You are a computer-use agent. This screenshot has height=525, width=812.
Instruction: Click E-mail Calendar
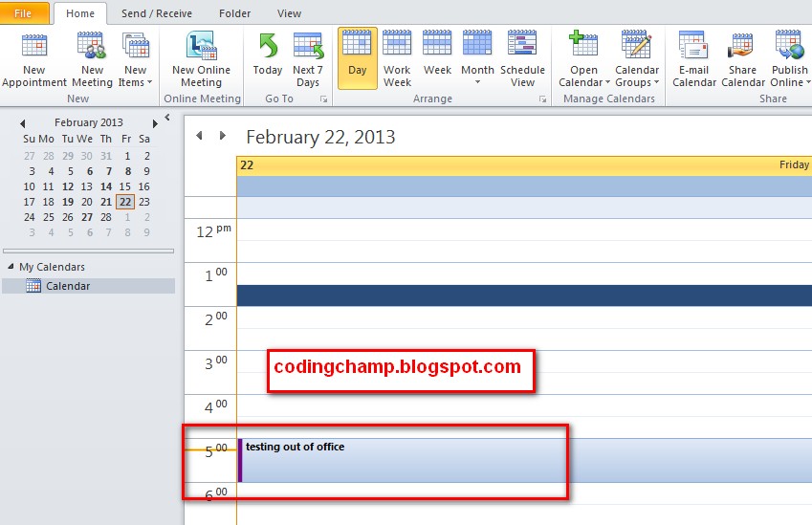pyautogui.click(x=694, y=59)
